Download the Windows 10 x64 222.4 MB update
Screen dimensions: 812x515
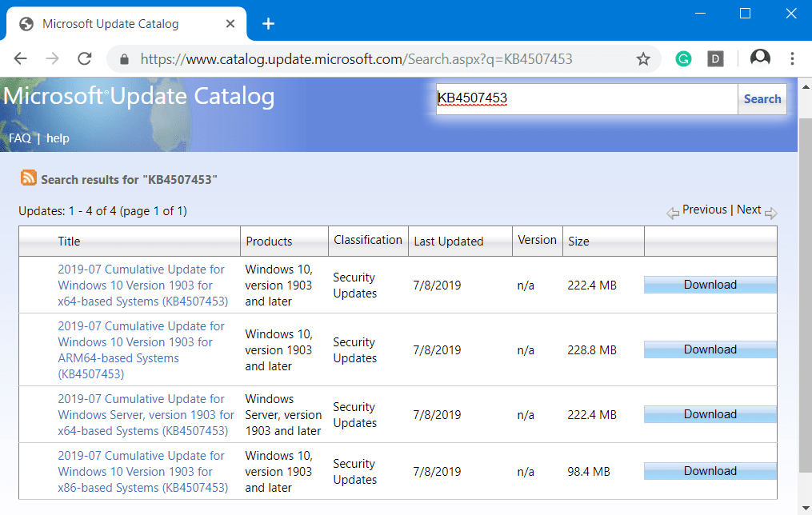[710, 285]
